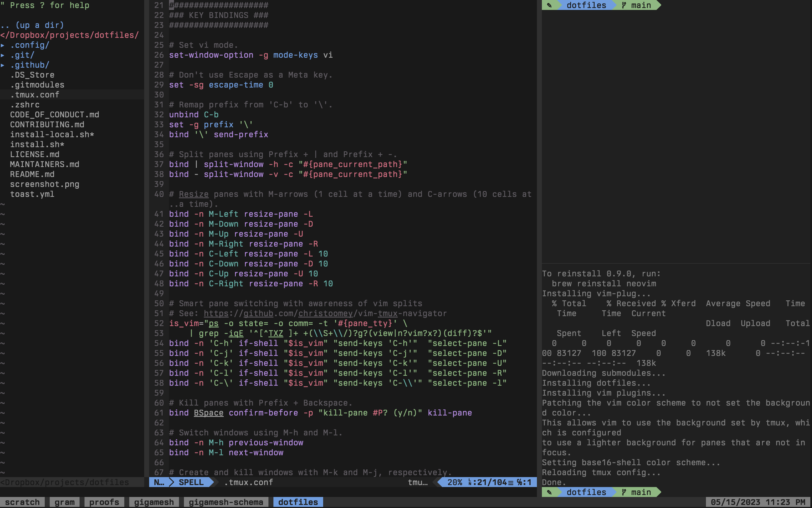Viewport: 812px width, 508px height.
Task: Select .zshrc in the file explorer
Action: [25, 104]
